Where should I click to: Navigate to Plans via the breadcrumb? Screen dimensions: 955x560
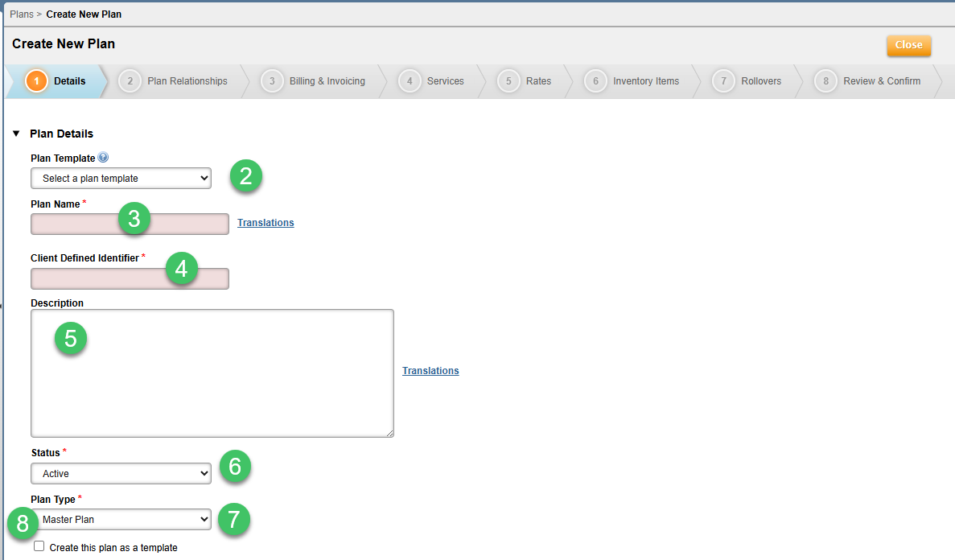[22, 14]
